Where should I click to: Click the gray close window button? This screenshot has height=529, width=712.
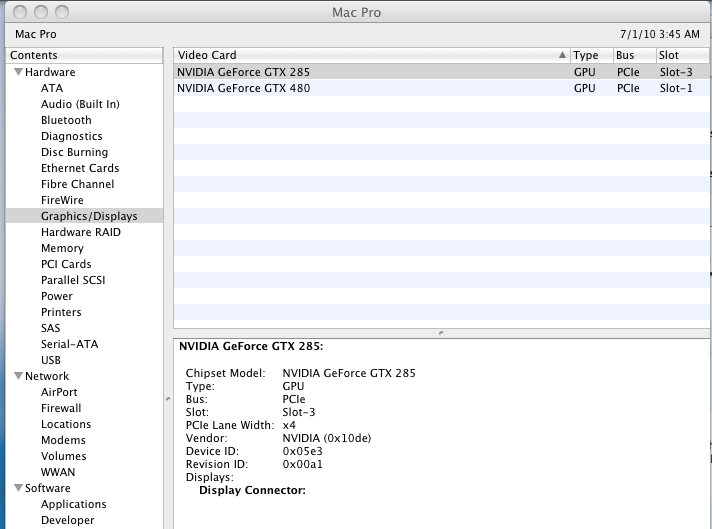pyautogui.click(x=20, y=12)
